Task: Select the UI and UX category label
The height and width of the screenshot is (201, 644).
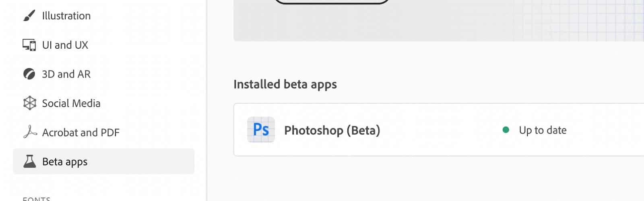Action: (x=65, y=45)
